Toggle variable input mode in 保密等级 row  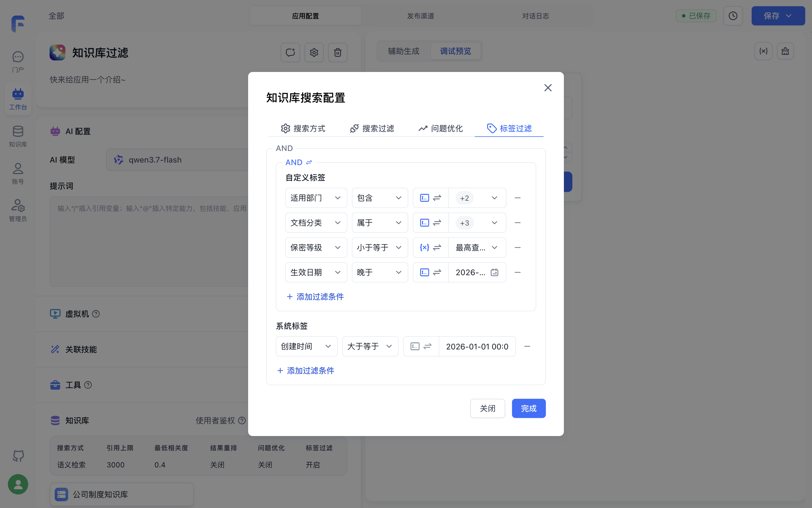[x=431, y=248]
